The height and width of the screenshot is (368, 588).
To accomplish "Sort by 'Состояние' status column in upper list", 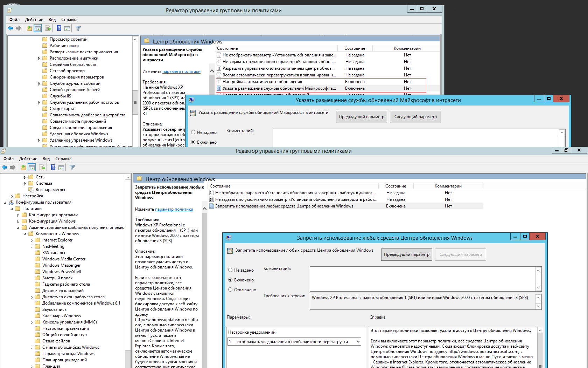I will [355, 48].
